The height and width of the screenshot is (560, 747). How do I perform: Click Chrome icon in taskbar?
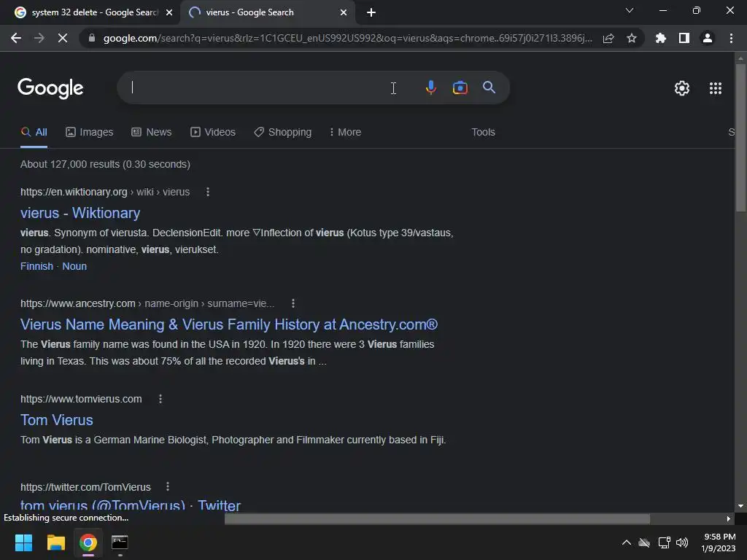(88, 542)
